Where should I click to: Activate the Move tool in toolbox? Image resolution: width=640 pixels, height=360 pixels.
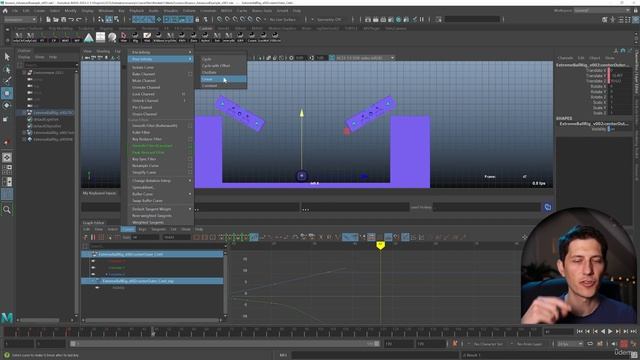coord(7,93)
